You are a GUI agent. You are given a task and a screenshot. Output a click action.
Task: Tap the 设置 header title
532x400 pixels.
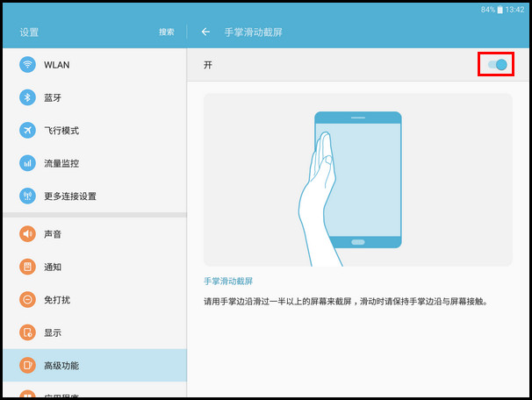29,32
